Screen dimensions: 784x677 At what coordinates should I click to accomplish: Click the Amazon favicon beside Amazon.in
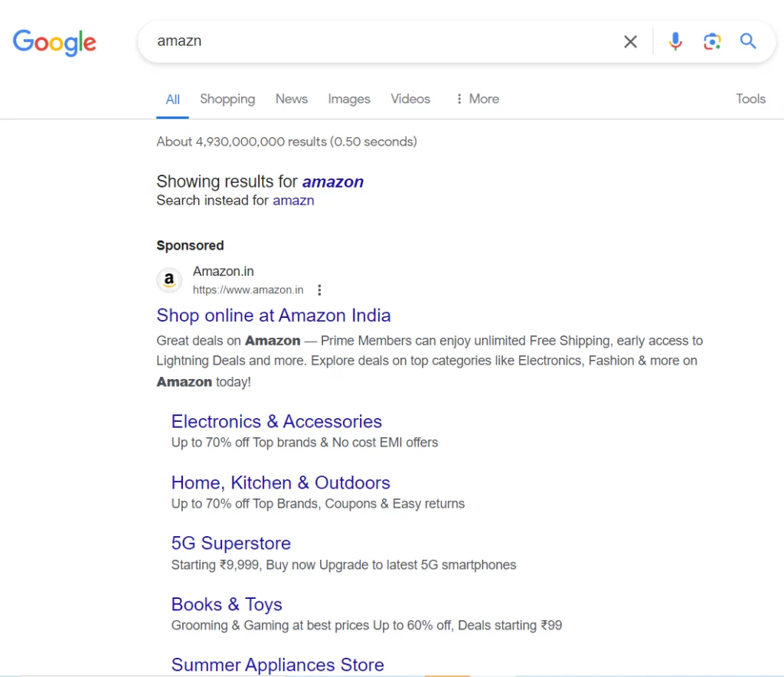pyautogui.click(x=169, y=280)
